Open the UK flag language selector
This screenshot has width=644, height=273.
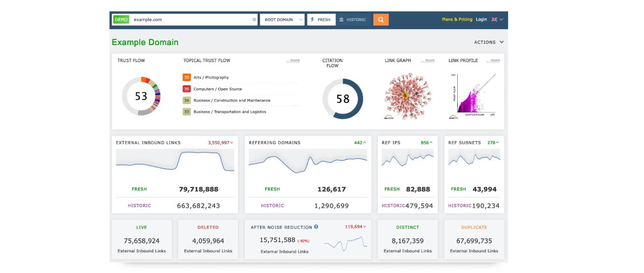pos(497,19)
